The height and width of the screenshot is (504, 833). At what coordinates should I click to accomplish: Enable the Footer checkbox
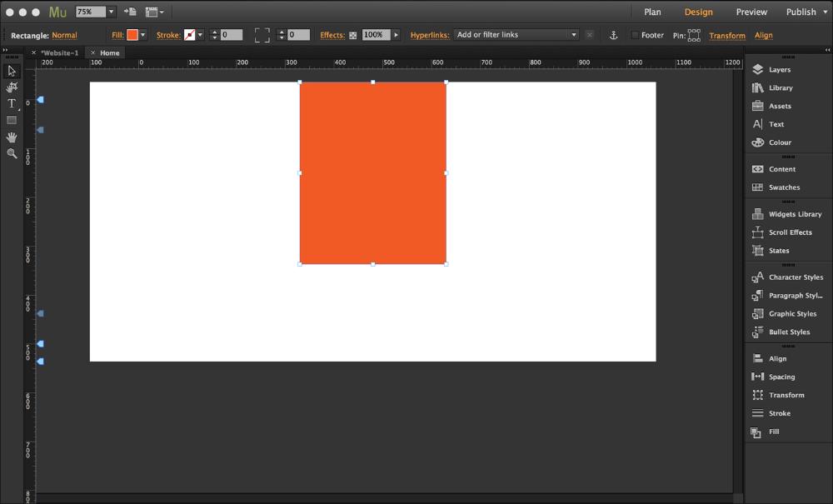(x=635, y=35)
